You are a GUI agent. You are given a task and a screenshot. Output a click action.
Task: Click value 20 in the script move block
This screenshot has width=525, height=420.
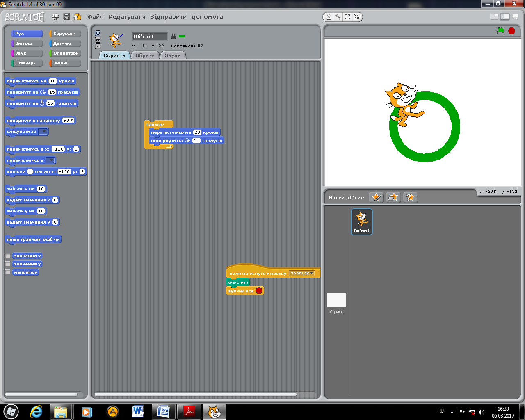pos(197,132)
